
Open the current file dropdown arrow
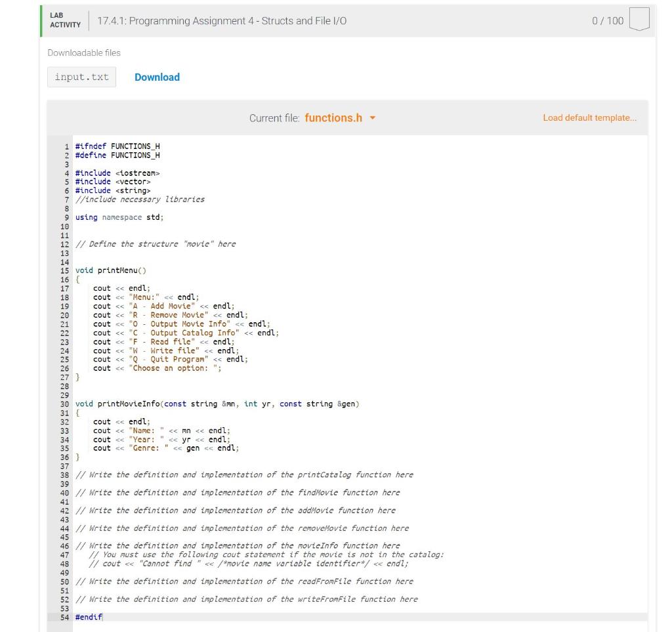(373, 118)
